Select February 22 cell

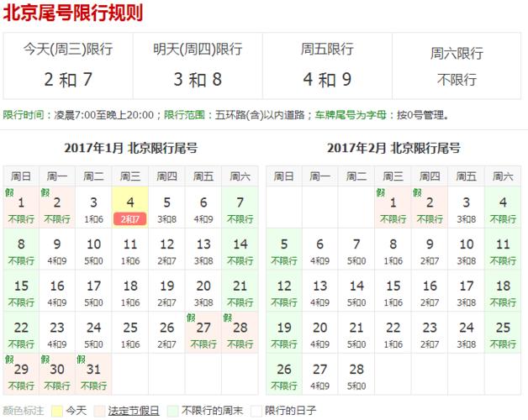tap(393, 333)
